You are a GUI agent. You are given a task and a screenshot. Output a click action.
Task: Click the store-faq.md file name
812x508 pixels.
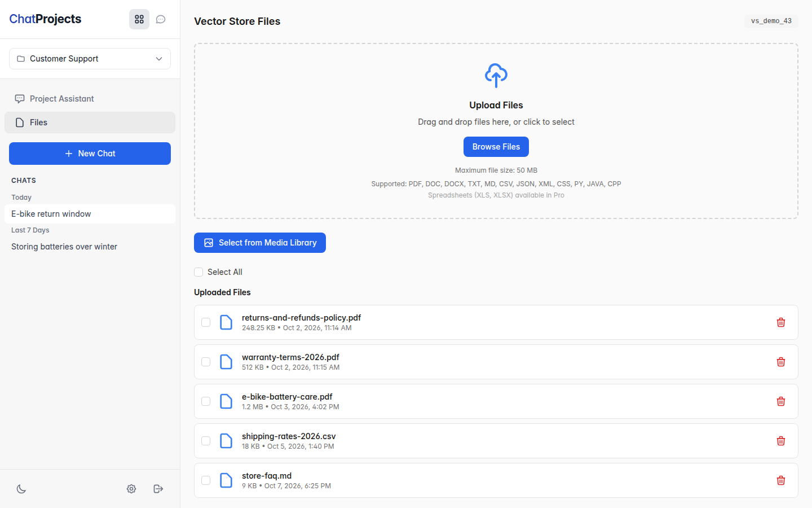tap(267, 476)
